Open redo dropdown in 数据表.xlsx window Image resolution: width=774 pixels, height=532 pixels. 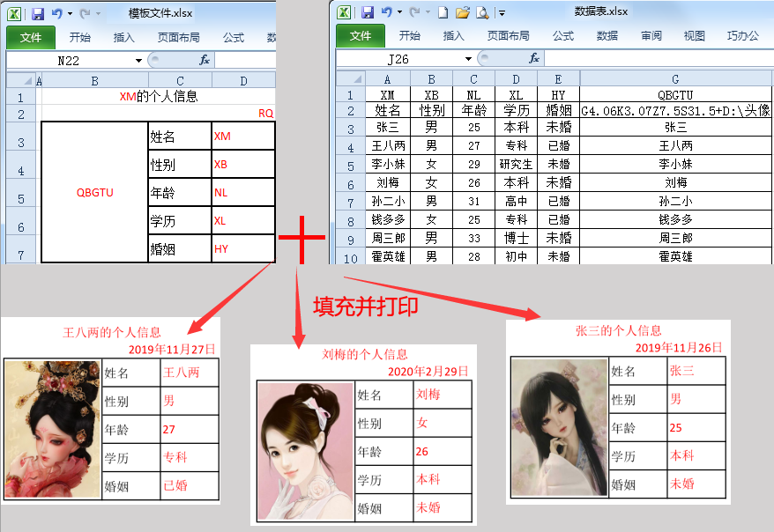[428, 12]
